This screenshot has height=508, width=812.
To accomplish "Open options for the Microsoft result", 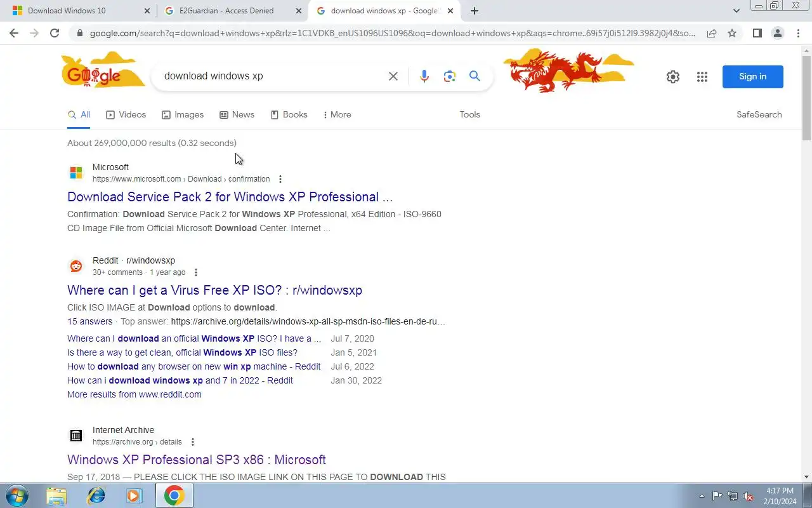I will 280,179.
